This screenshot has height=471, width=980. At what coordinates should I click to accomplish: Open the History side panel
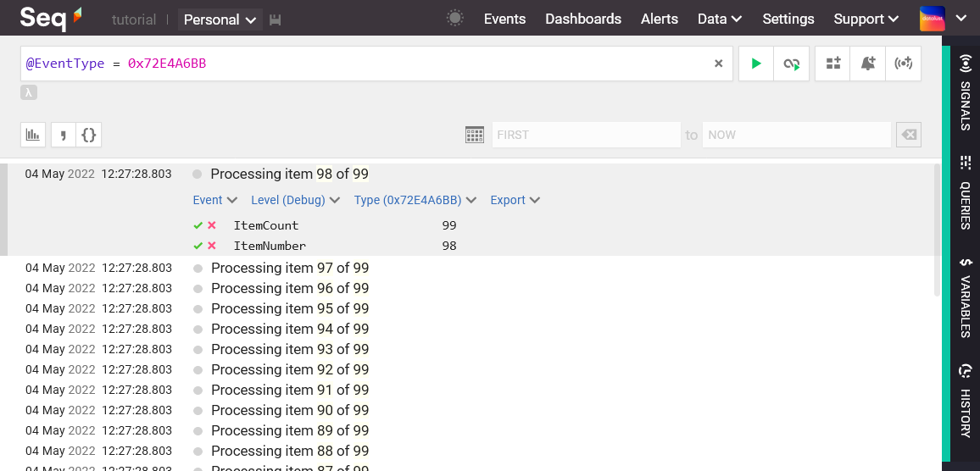coord(966,401)
